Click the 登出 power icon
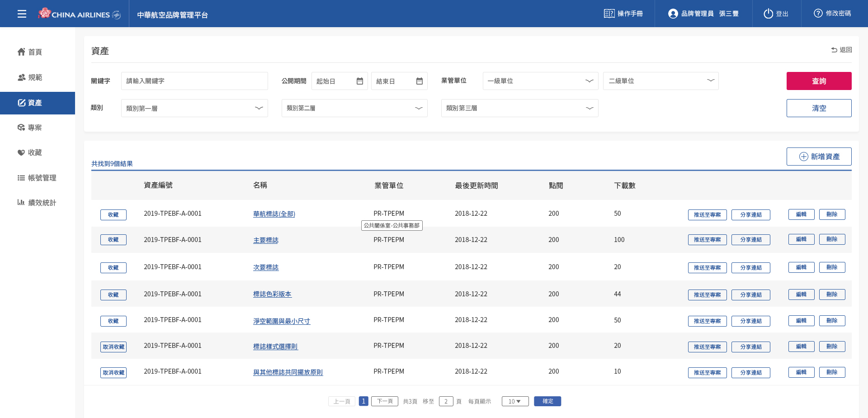The width and height of the screenshot is (868, 418). coord(768,14)
